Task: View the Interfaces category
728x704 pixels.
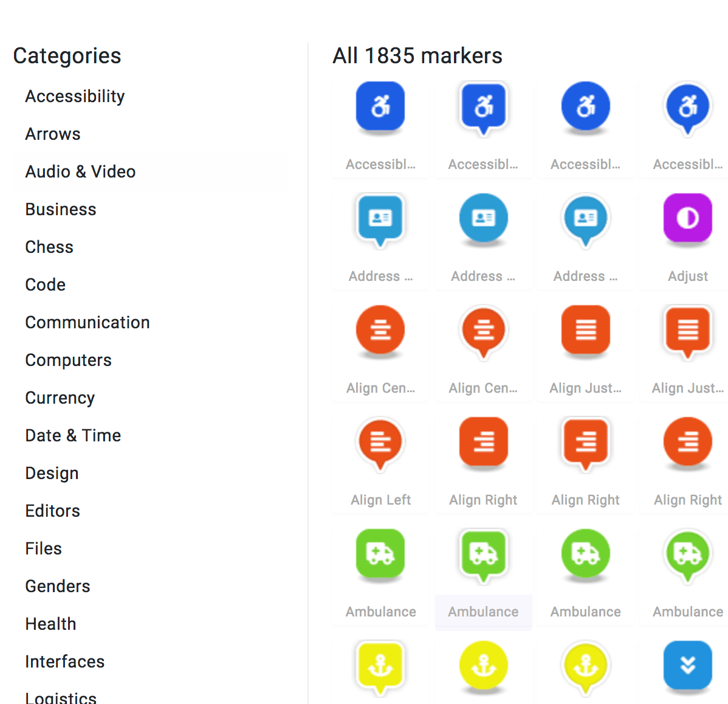Action: pos(65,661)
